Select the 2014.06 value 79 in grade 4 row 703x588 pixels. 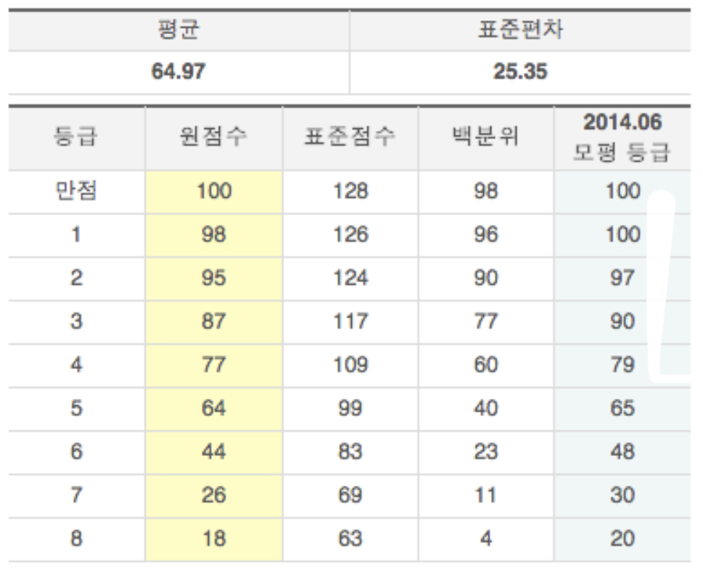tap(622, 365)
